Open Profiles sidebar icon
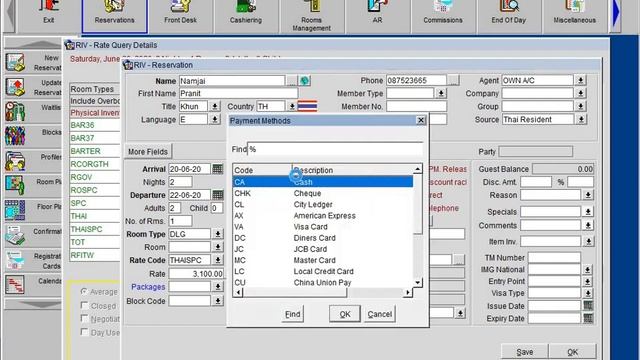Image resolution: width=640 pixels, height=360 pixels. (15, 161)
